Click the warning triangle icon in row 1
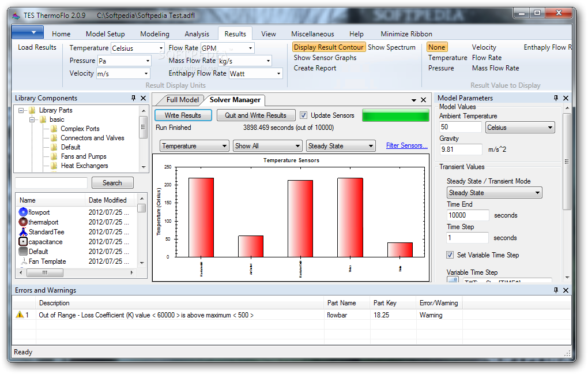Screen dimensions: 588x374 coord(20,315)
